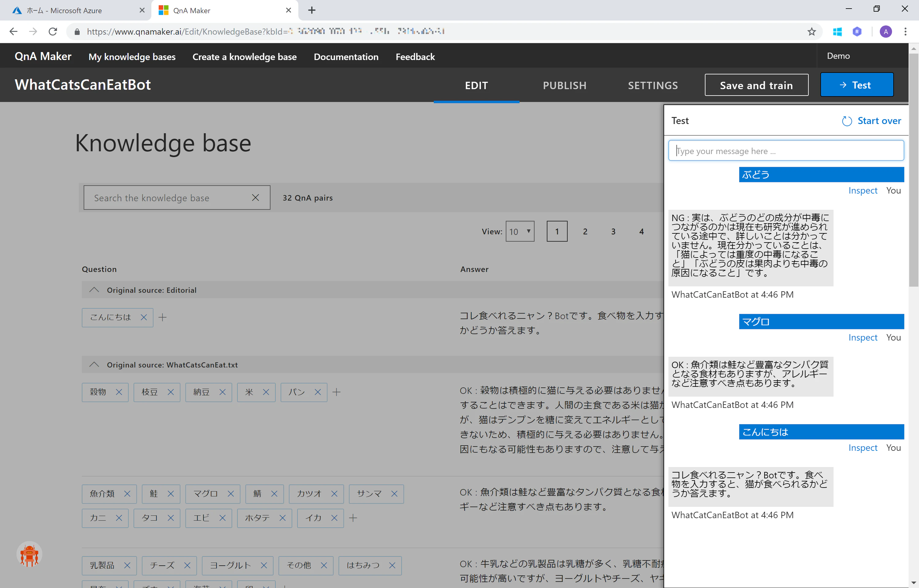
Task: Open the Chrome three-dot menu
Action: click(905, 32)
